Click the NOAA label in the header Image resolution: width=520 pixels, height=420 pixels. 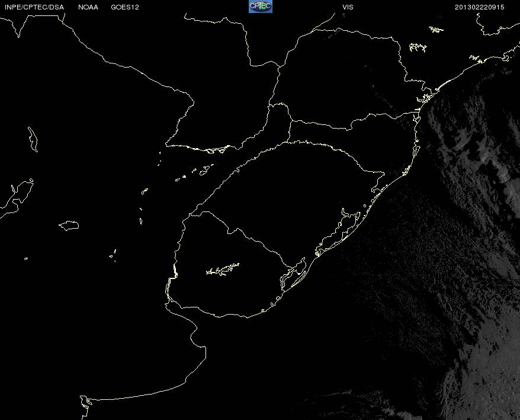88,7
